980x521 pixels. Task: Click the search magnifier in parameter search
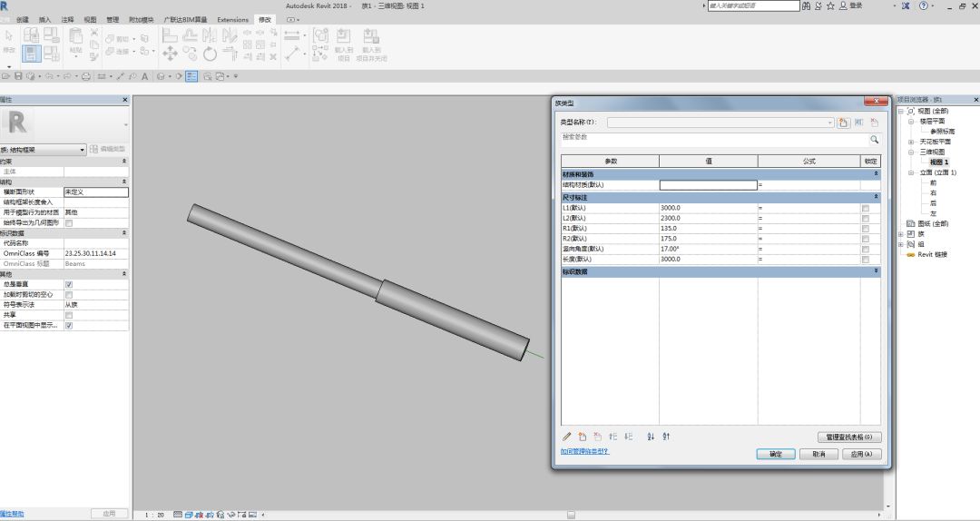875,140
